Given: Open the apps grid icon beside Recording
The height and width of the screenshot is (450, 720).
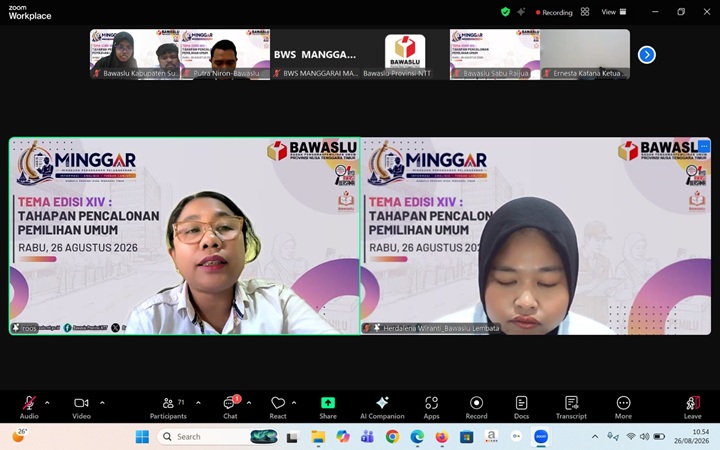Looking at the screenshot, I should (585, 12).
